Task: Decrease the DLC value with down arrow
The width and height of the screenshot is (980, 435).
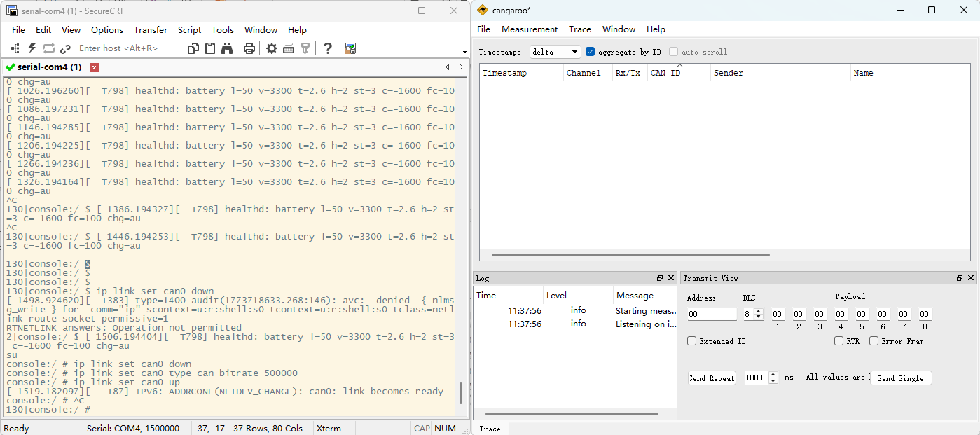Action: pyautogui.click(x=759, y=317)
